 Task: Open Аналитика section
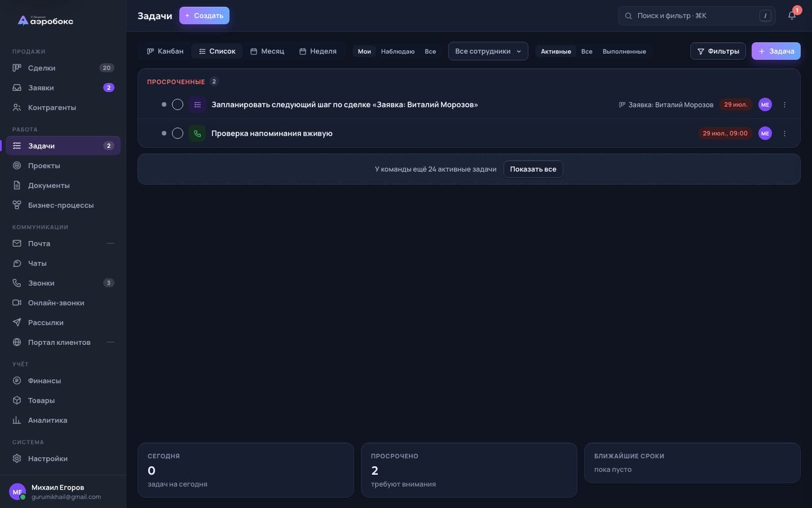[63, 420]
